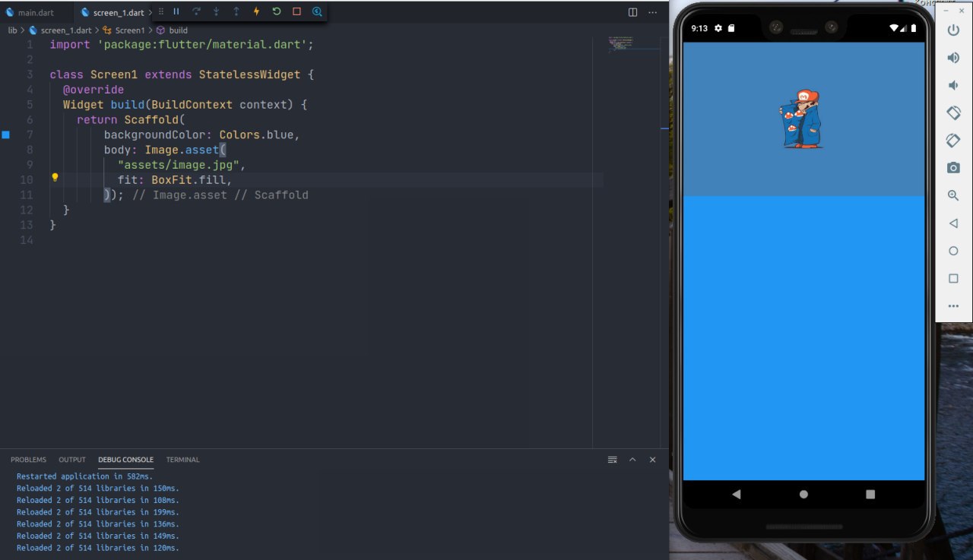
Task: Rotate emulator left
Action: [953, 112]
